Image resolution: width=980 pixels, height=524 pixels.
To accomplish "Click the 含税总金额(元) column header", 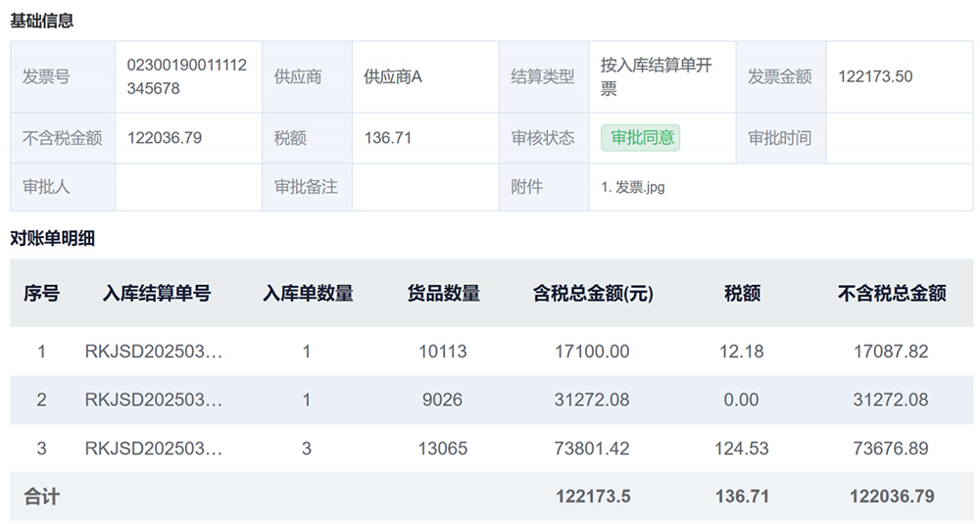I will click(x=593, y=294).
